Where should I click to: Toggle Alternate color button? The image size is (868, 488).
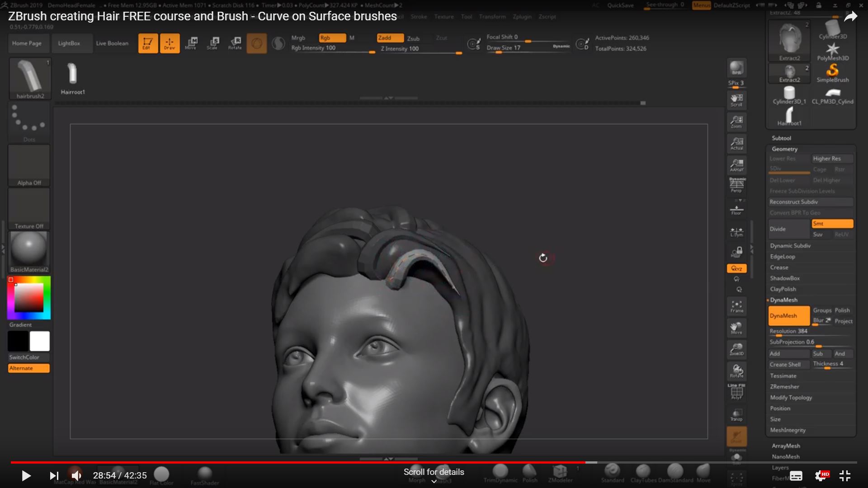pyautogui.click(x=29, y=368)
